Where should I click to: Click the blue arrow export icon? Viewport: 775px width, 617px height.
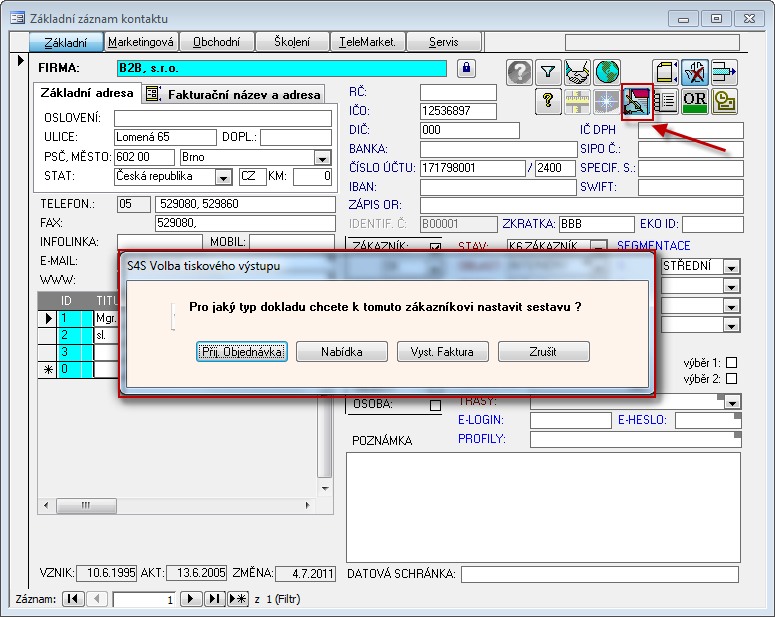(724, 72)
